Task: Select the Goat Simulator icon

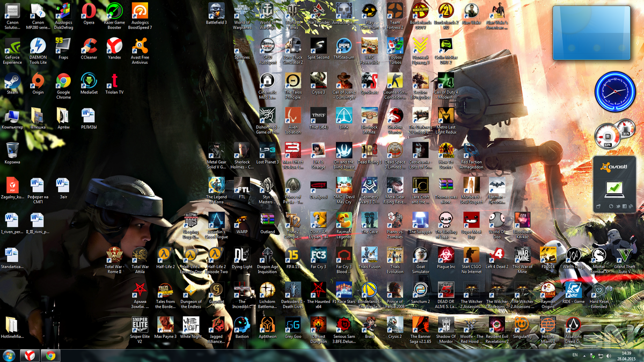Action: 420,260
